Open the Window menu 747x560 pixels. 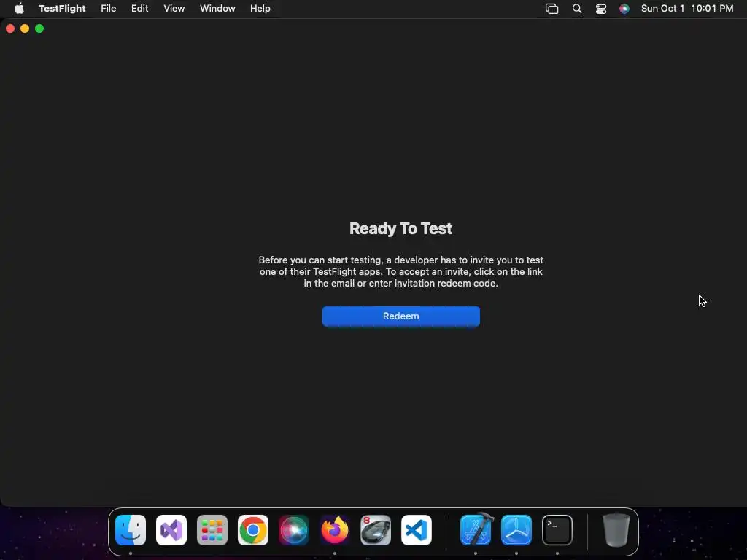pyautogui.click(x=217, y=9)
